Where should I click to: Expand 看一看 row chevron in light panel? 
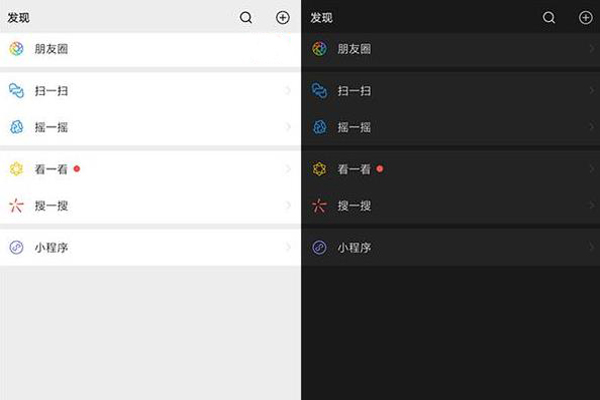click(x=288, y=169)
